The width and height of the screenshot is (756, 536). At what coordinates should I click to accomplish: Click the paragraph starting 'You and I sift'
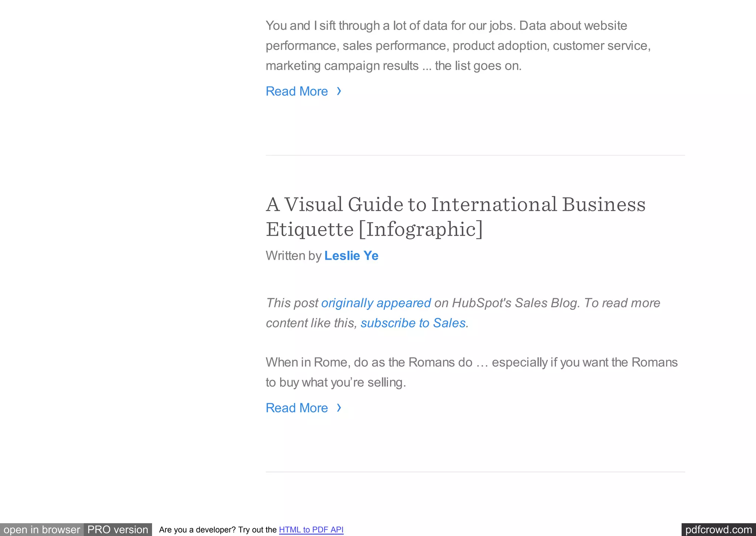coord(458,46)
